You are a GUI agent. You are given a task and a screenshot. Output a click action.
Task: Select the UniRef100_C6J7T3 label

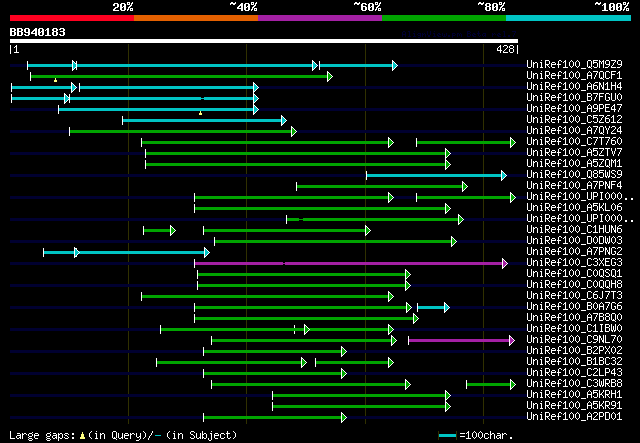(x=574, y=296)
